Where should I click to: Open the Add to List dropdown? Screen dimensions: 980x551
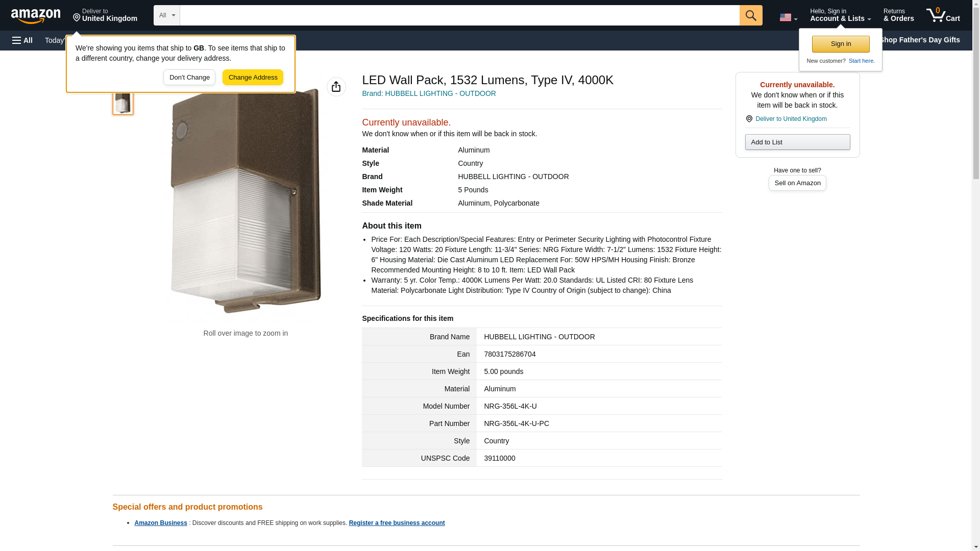click(x=797, y=142)
